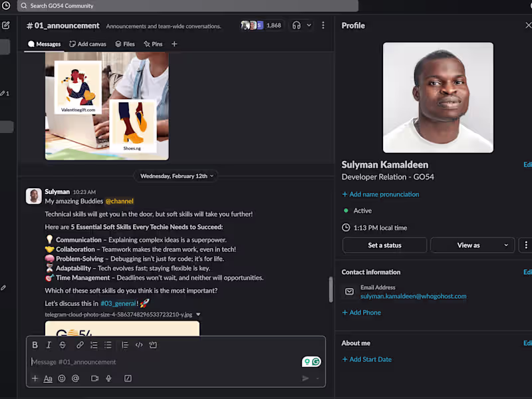Record an audio clip with microphone
This screenshot has width=532, height=399.
pos(108,378)
